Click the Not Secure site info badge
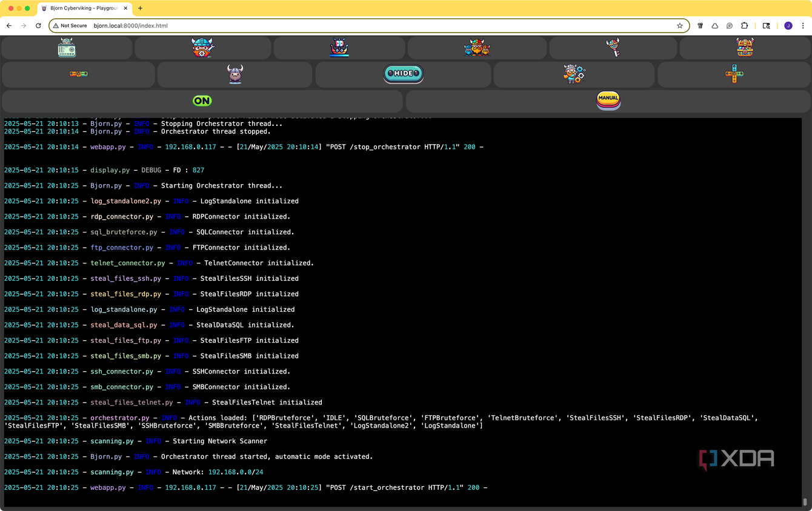 click(x=70, y=26)
